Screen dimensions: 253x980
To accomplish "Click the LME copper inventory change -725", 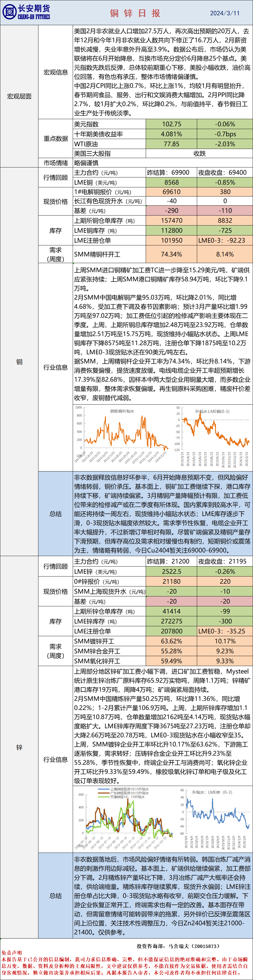I will 225,230.
